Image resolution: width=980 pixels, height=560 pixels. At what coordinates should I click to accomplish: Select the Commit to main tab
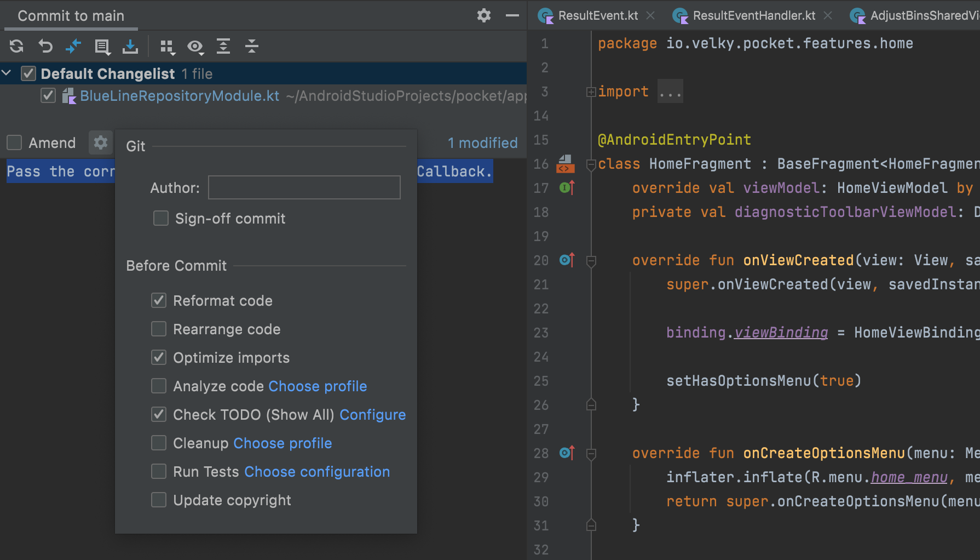tap(71, 16)
